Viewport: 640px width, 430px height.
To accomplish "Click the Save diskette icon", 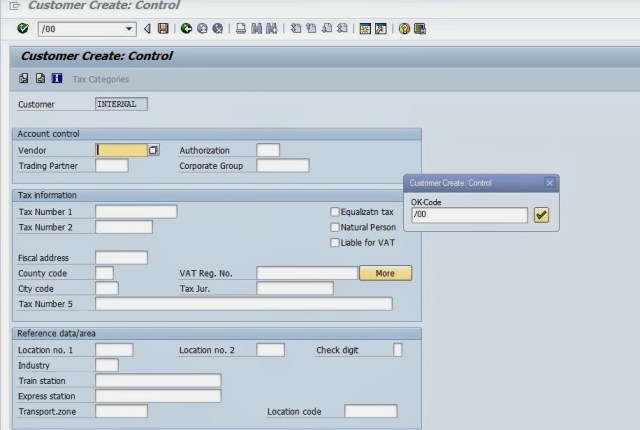I will point(163,29).
